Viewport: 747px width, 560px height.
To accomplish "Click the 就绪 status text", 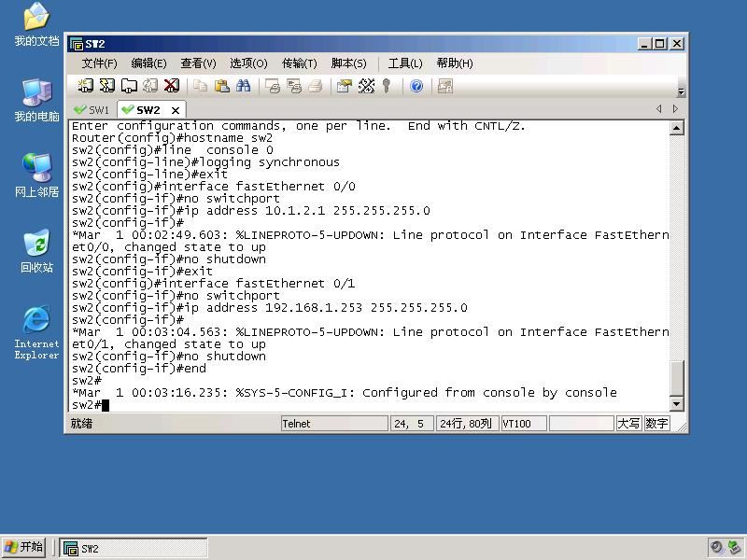I will [81, 424].
